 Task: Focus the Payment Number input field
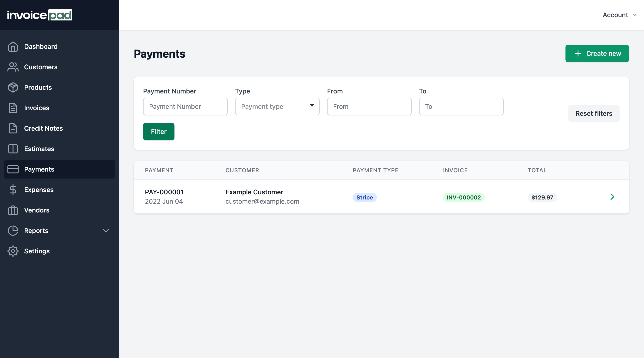(x=185, y=106)
